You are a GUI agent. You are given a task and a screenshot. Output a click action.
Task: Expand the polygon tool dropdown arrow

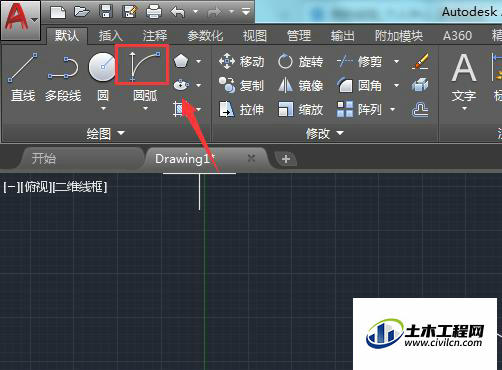coord(199,61)
